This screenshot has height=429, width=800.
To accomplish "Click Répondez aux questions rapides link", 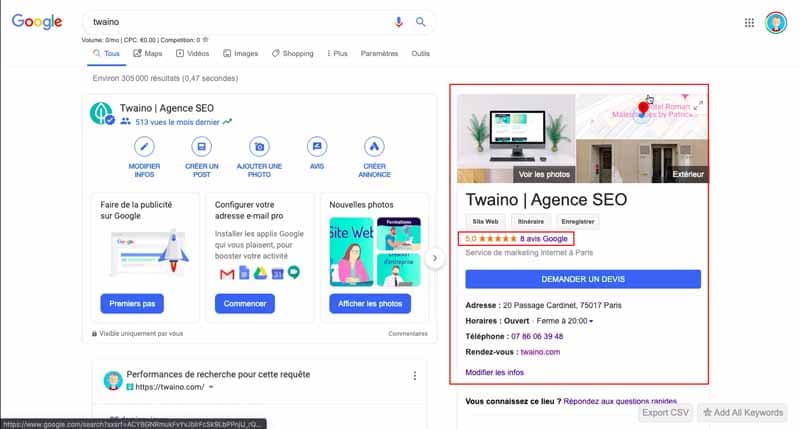I will (620, 401).
